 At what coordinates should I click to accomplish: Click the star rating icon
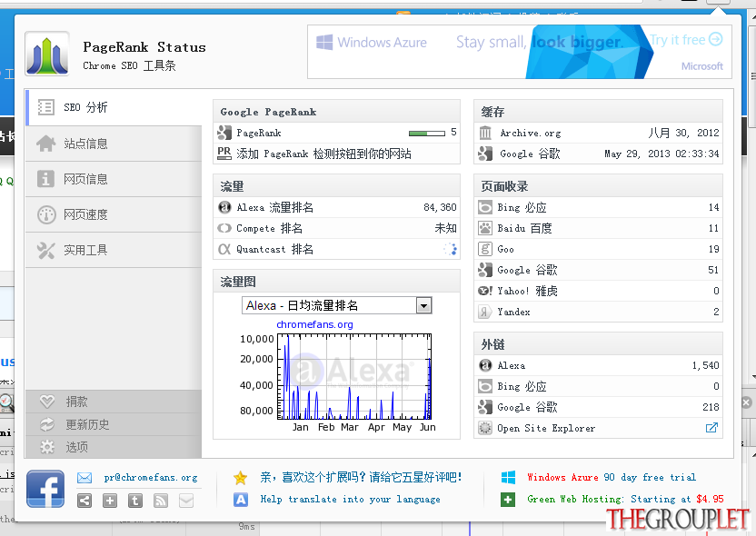[x=240, y=478]
